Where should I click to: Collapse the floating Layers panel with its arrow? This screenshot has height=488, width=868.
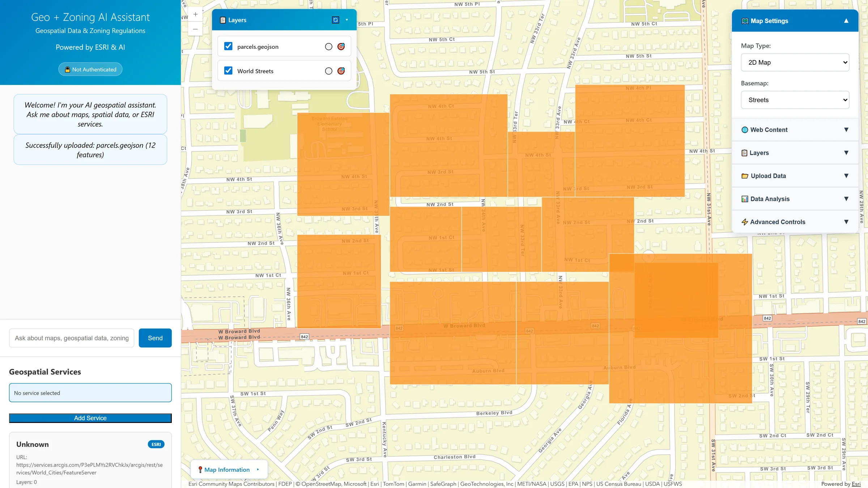pos(347,20)
